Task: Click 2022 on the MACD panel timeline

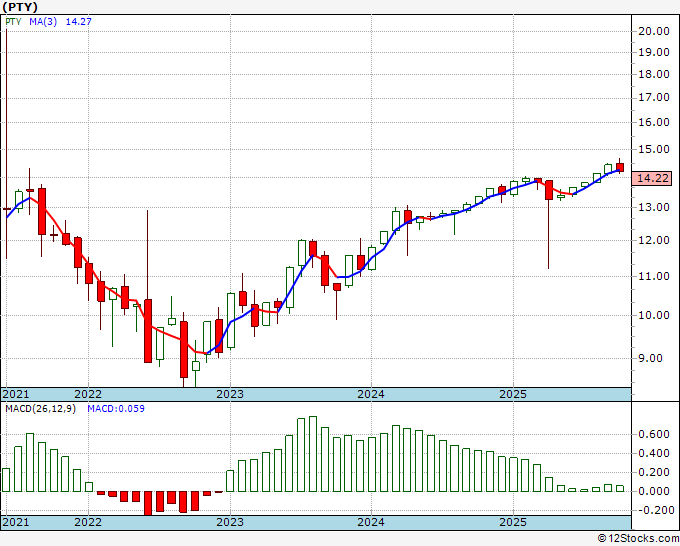Action: tap(88, 522)
